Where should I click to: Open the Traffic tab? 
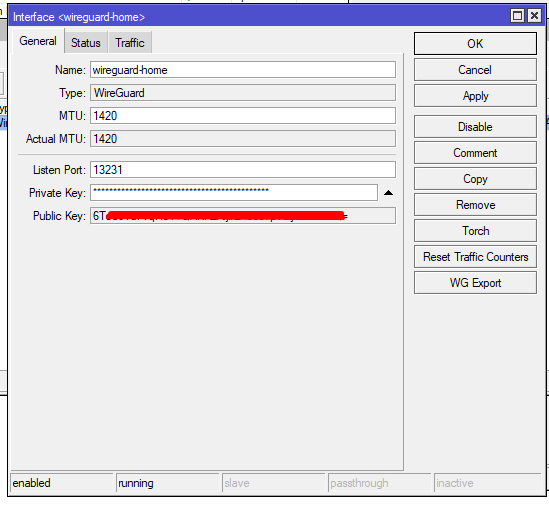[x=130, y=43]
